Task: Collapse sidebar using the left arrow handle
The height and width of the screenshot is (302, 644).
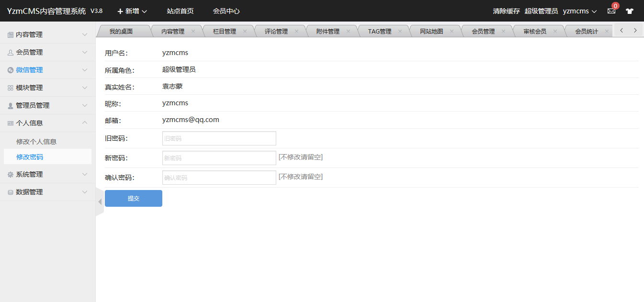Action: [x=100, y=202]
